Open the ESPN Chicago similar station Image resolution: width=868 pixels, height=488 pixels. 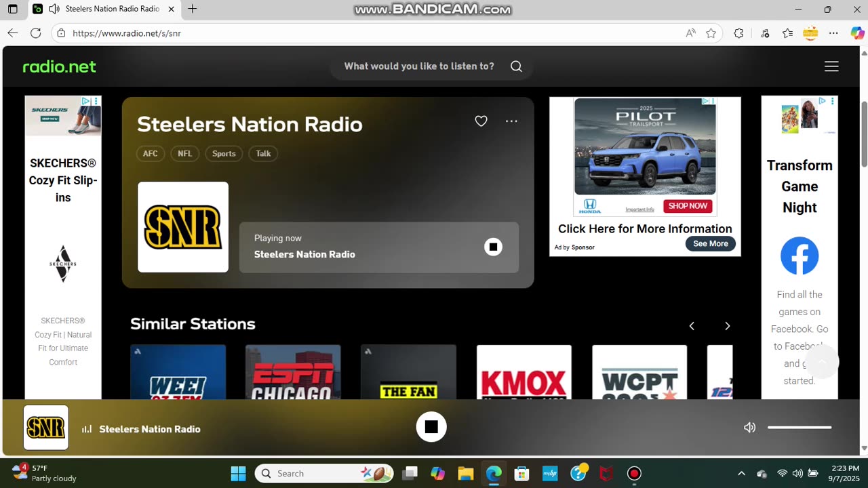coord(293,372)
